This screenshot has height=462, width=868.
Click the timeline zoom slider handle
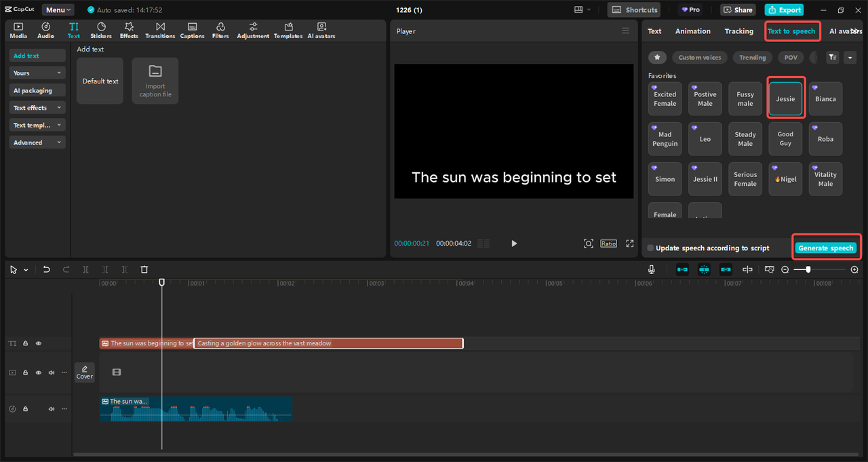[x=808, y=269]
